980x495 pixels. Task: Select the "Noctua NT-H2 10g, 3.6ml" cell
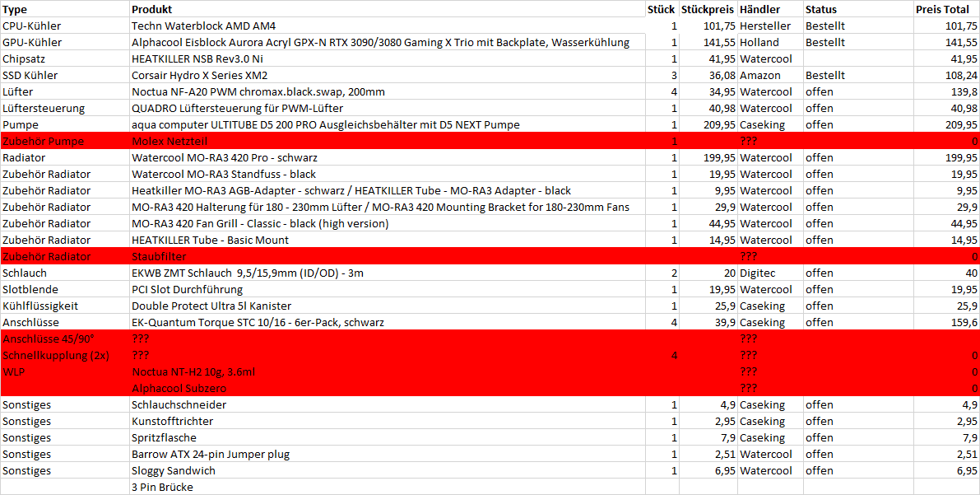(x=388, y=371)
